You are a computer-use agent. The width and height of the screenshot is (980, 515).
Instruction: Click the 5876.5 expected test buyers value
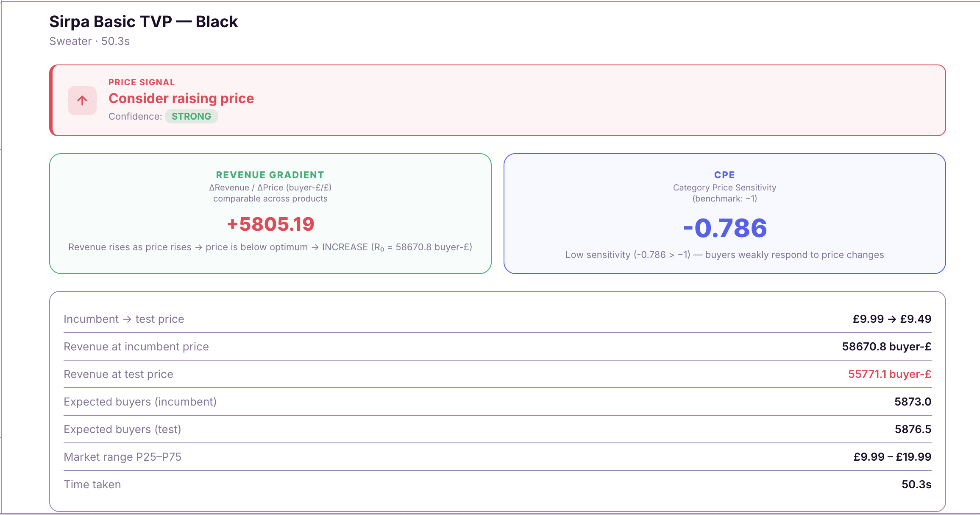pos(913,429)
